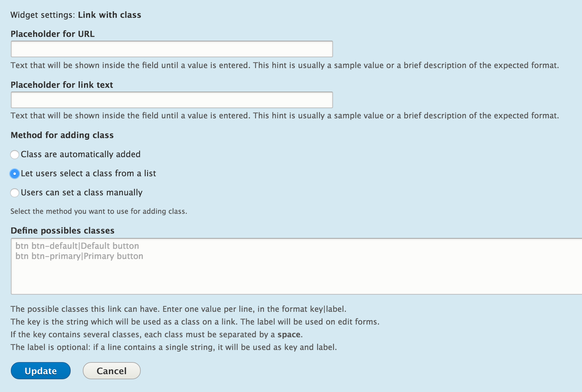Click the 'Link with class' widget title
The height and width of the screenshot is (392, 582).
tap(110, 15)
